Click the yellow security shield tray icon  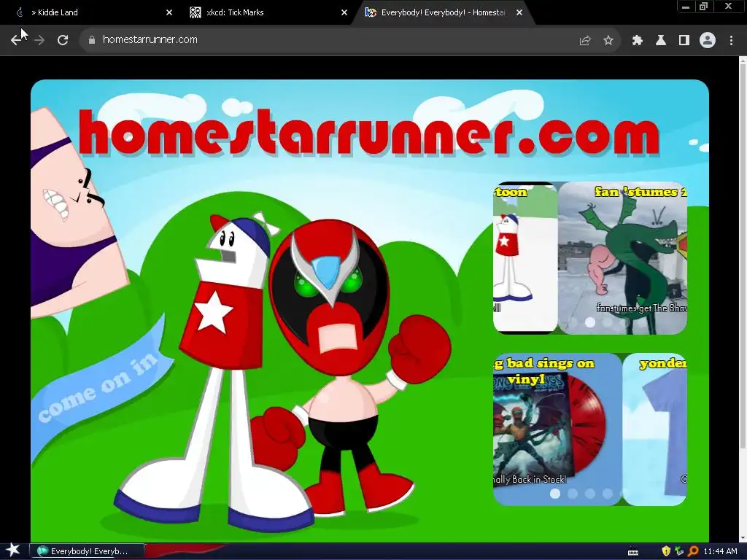666,551
